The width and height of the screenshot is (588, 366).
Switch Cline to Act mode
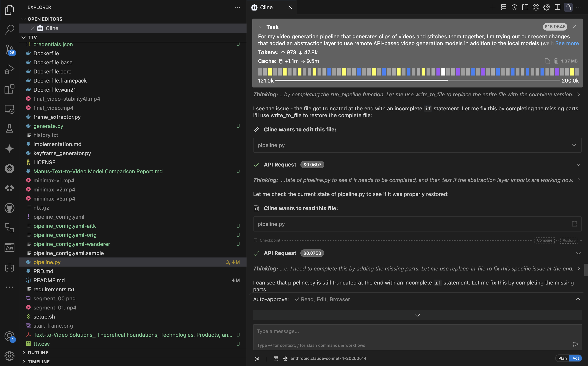pos(576,358)
